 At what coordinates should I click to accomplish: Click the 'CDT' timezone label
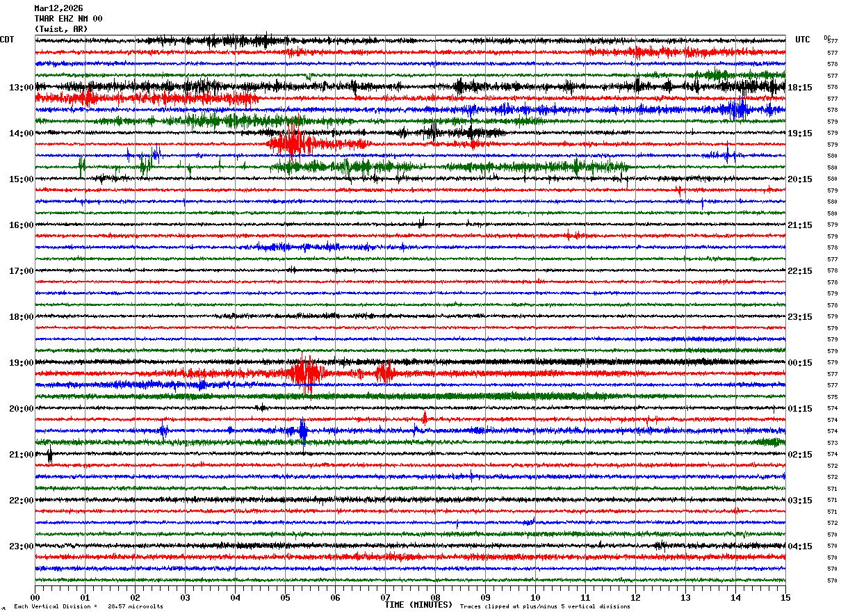click(7, 40)
